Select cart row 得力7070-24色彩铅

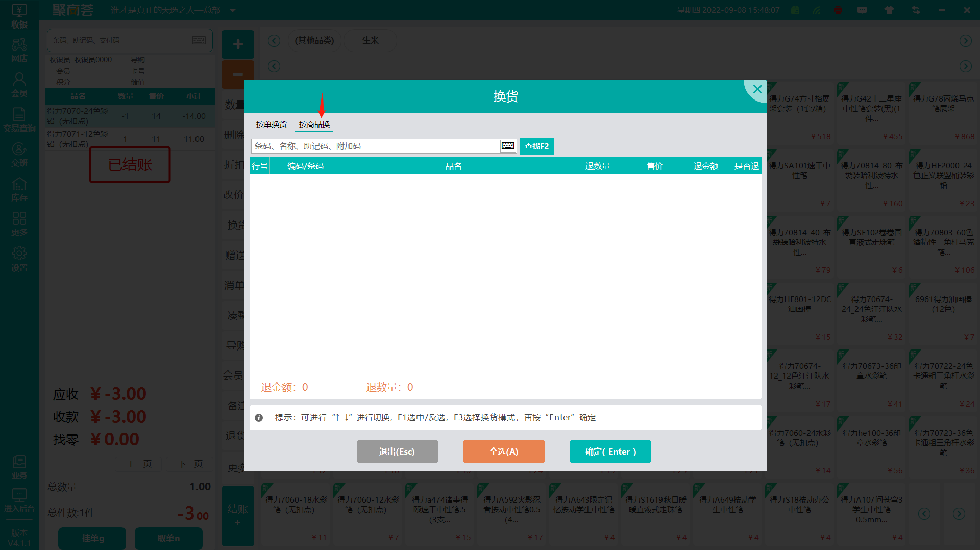pyautogui.click(x=130, y=116)
